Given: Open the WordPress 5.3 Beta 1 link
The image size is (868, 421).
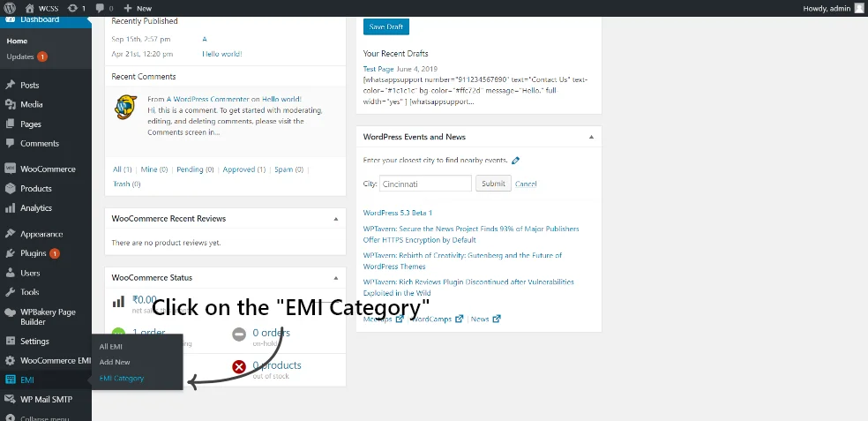Looking at the screenshot, I should click(x=398, y=213).
